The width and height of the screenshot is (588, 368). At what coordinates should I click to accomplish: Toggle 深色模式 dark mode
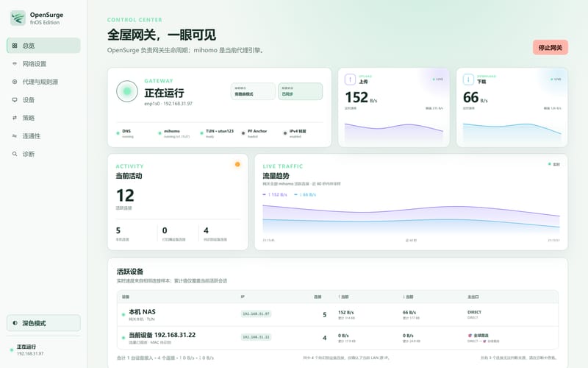click(43, 323)
